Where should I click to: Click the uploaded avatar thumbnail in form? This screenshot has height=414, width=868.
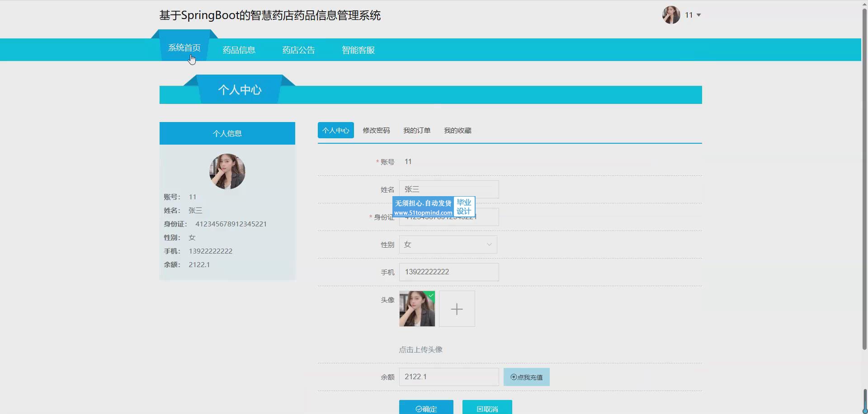417,309
